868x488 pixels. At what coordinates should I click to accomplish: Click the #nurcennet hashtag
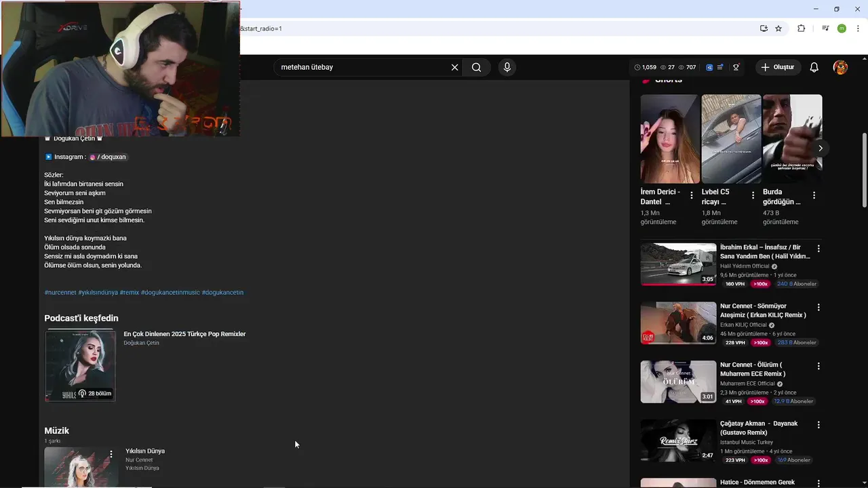click(x=60, y=292)
